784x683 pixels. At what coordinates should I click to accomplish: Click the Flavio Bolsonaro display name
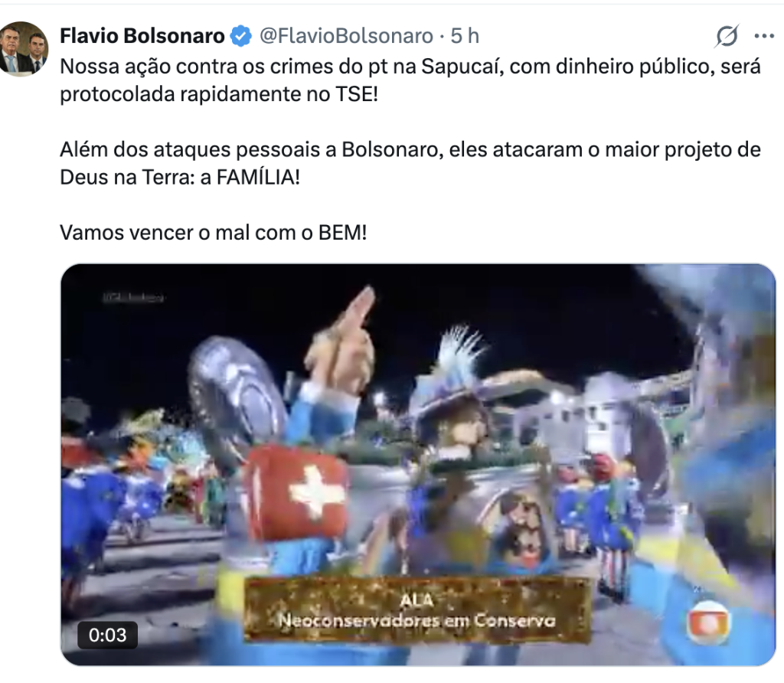[142, 36]
